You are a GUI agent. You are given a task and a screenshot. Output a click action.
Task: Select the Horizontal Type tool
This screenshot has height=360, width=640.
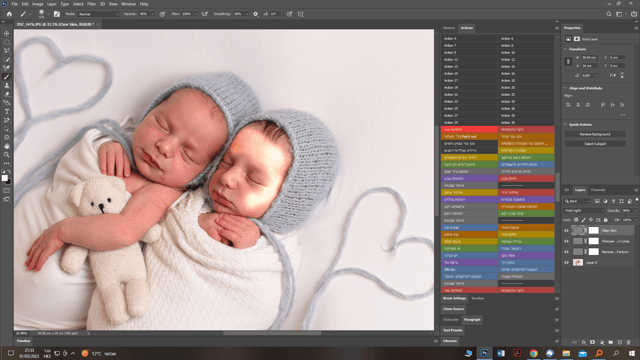pos(7,111)
